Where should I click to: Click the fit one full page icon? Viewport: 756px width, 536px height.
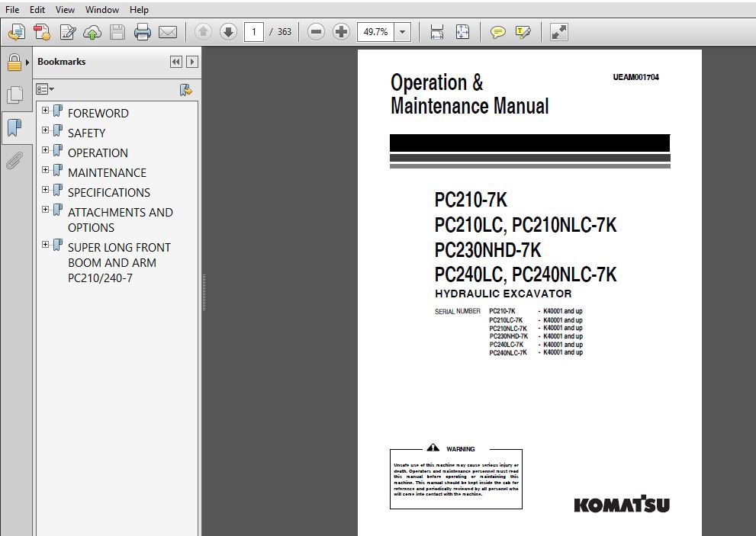click(462, 32)
